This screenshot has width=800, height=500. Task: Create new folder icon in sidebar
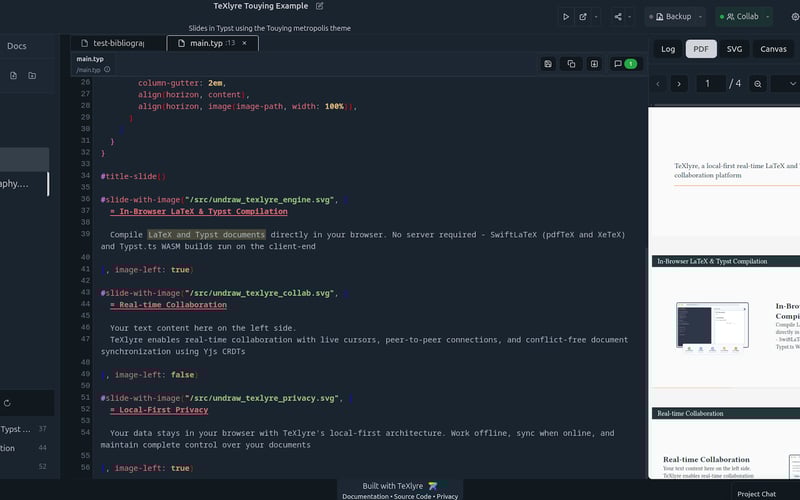click(32, 76)
